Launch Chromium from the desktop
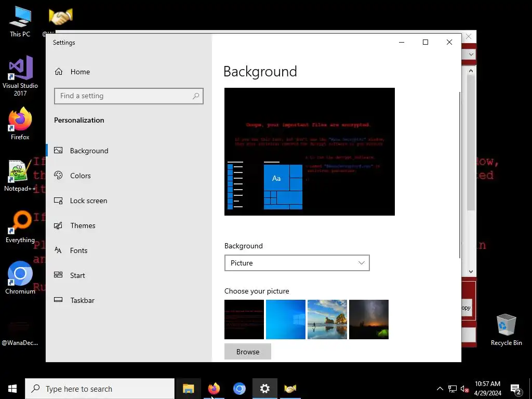532x399 pixels. click(x=20, y=278)
